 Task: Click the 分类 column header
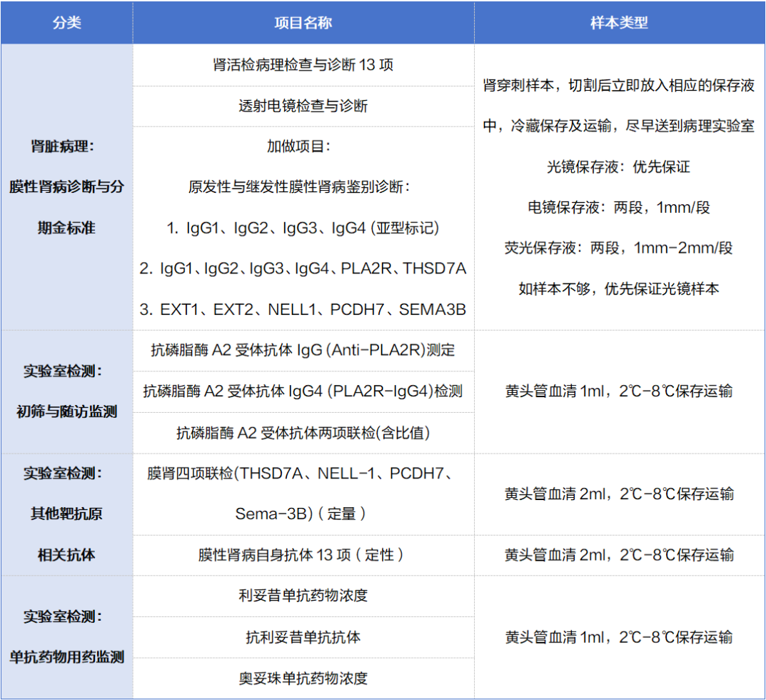(x=67, y=22)
